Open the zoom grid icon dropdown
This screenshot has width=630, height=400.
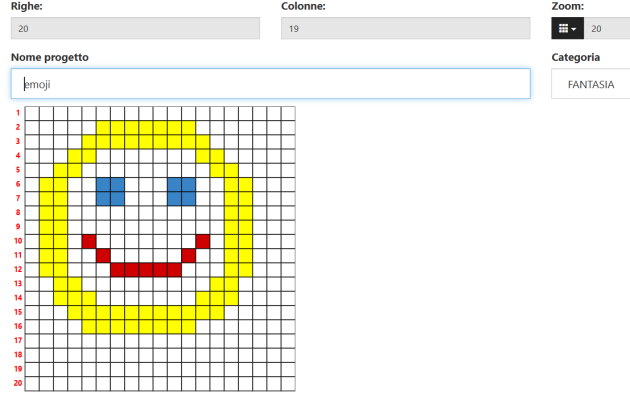pos(566,29)
